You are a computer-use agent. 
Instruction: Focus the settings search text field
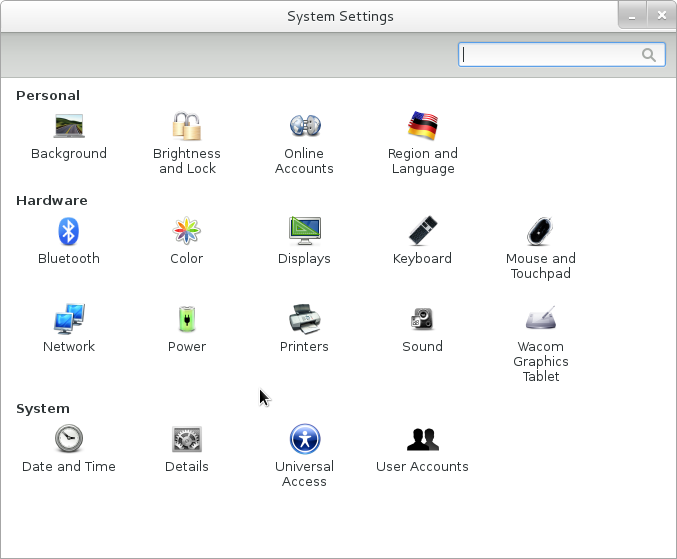[x=561, y=54]
